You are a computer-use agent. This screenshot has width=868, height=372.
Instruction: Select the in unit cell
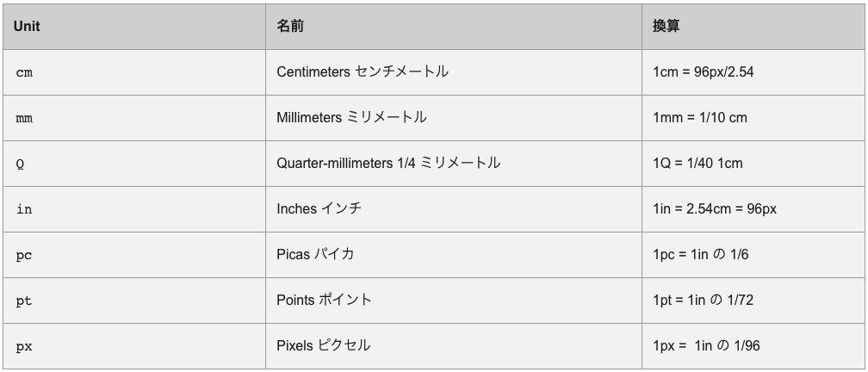tap(134, 209)
